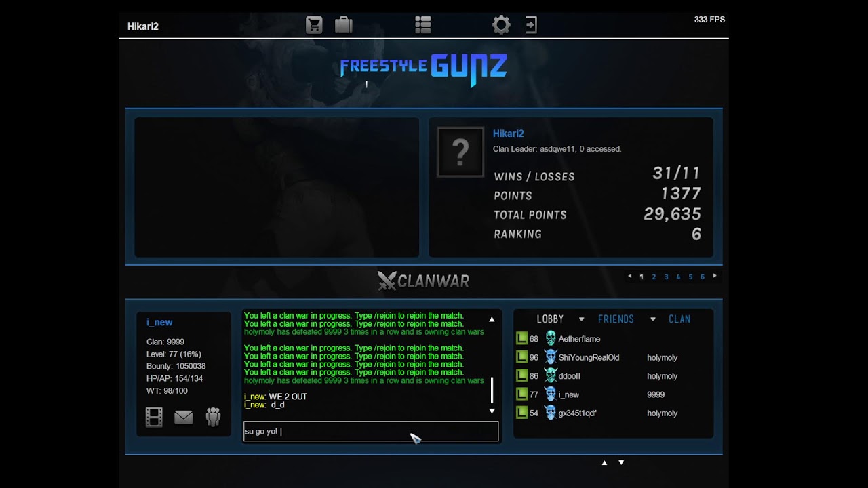Open the mail envelope icon
Image resolution: width=868 pixels, height=488 pixels.
(184, 417)
